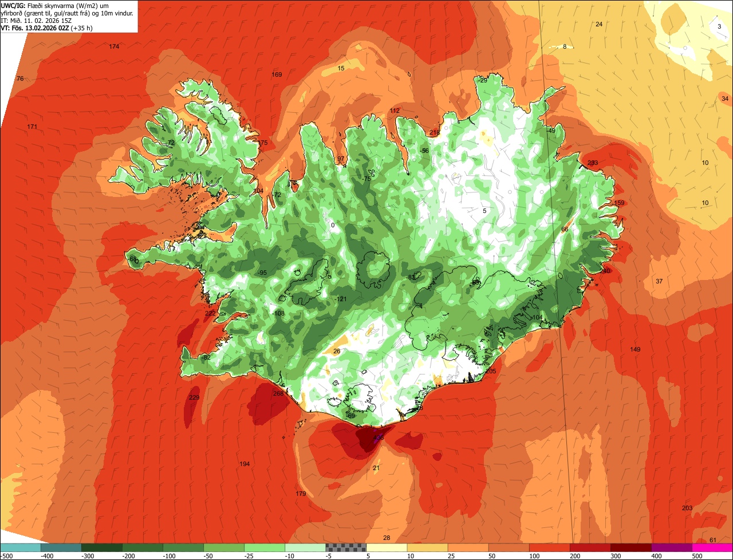This screenshot has width=733, height=560.
Task: Select the magenta legend swatch above 500
Action: (x=712, y=547)
